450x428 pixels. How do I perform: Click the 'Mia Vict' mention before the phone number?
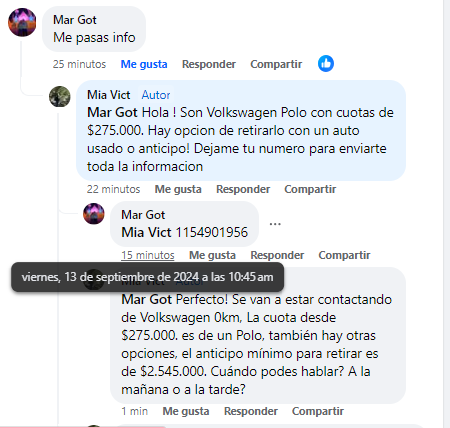[x=146, y=232]
